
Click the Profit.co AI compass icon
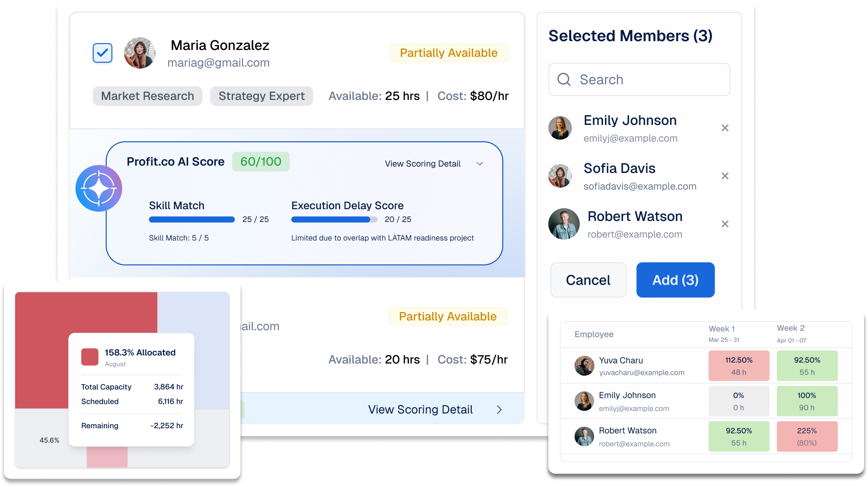99,188
